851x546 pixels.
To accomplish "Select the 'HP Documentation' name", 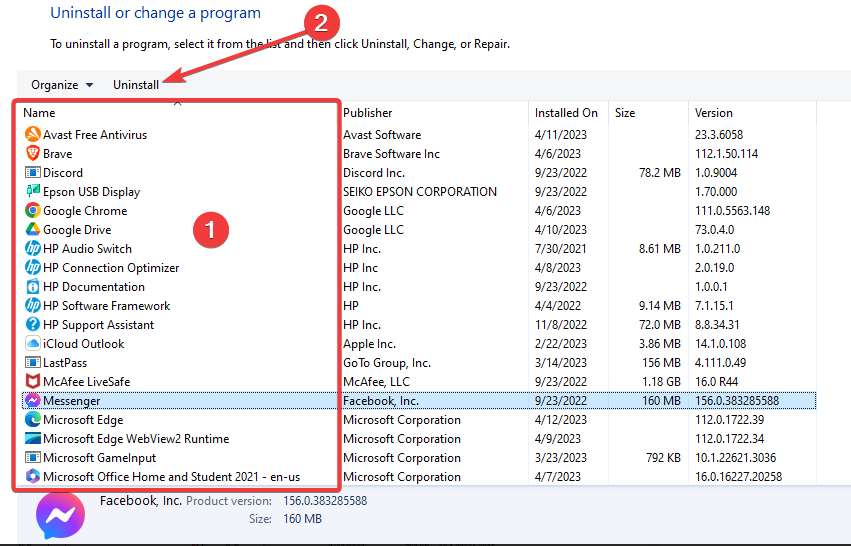I will pos(94,287).
